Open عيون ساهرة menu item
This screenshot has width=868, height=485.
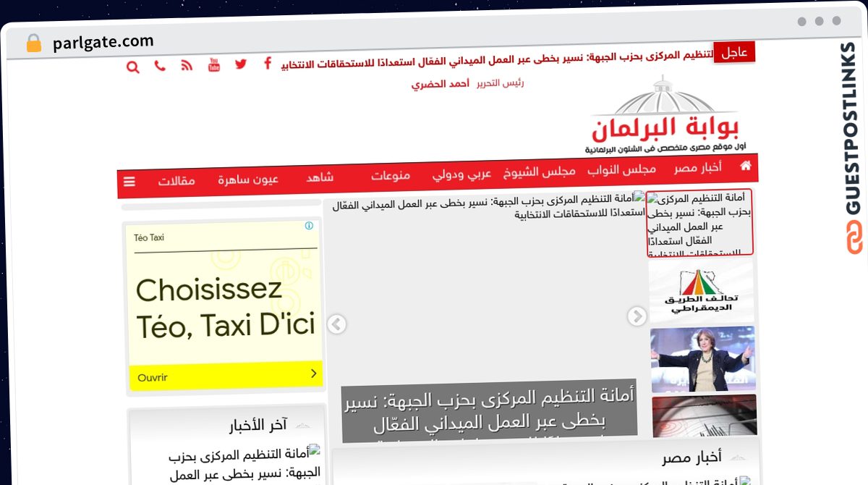248,180
